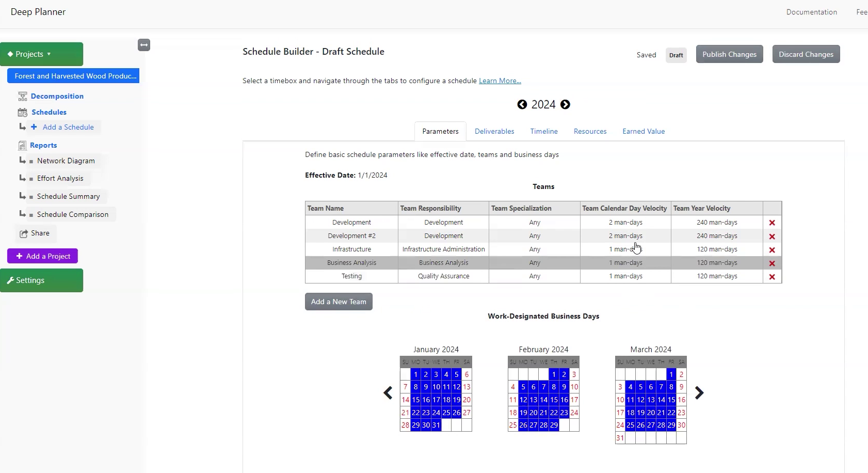Delete the Testing team row
Image resolution: width=868 pixels, height=473 pixels.
coord(772,277)
